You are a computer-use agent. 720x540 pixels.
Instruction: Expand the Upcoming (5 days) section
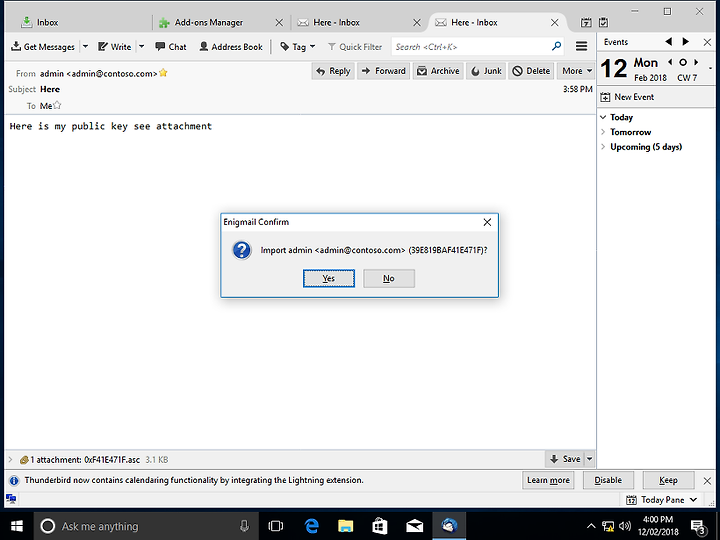pos(603,147)
